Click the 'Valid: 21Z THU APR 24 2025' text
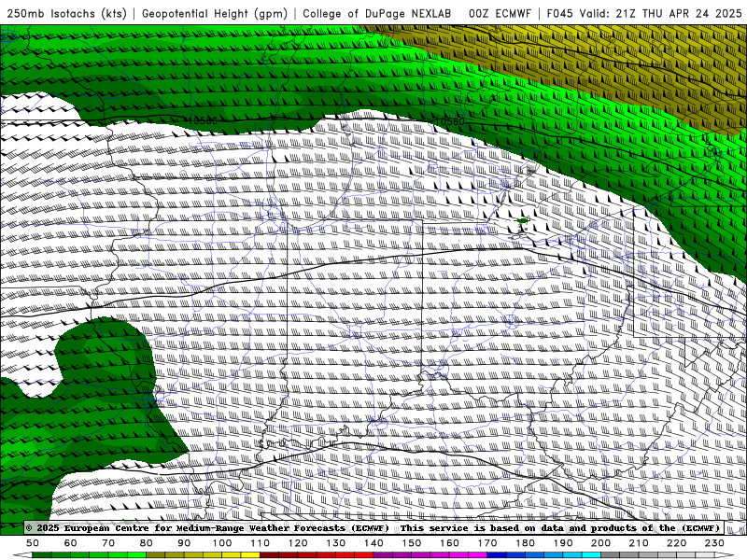Image resolution: width=747 pixels, height=560 pixels. click(x=661, y=14)
